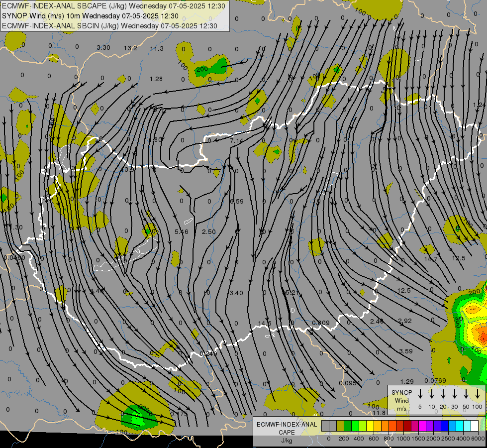Select the bright magenta CAPE legend swatch
Image resolution: width=487 pixels, height=448 pixels.
click(x=422, y=426)
